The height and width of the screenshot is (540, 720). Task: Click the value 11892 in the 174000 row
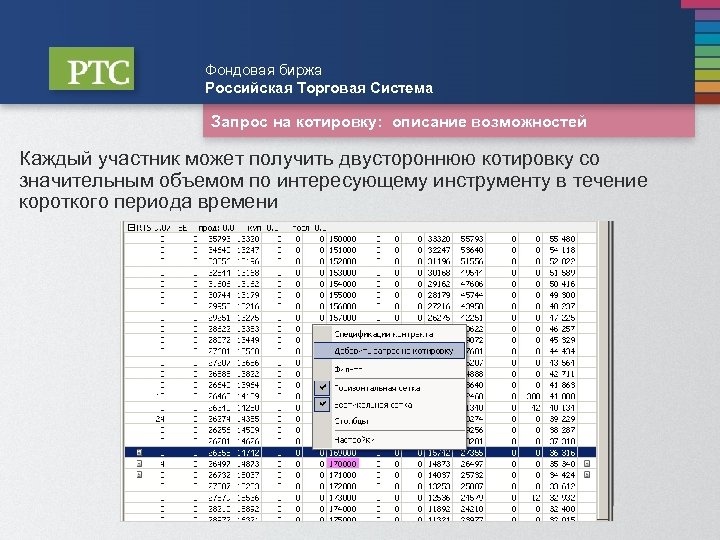tap(439, 509)
